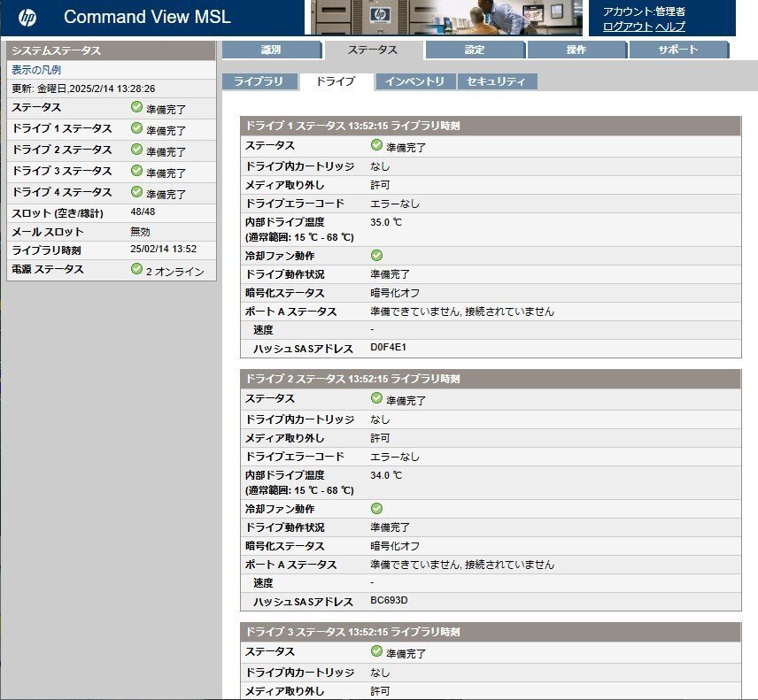This screenshot has width=758, height=700.
Task: Open the 設定 tab
Action: (x=475, y=50)
